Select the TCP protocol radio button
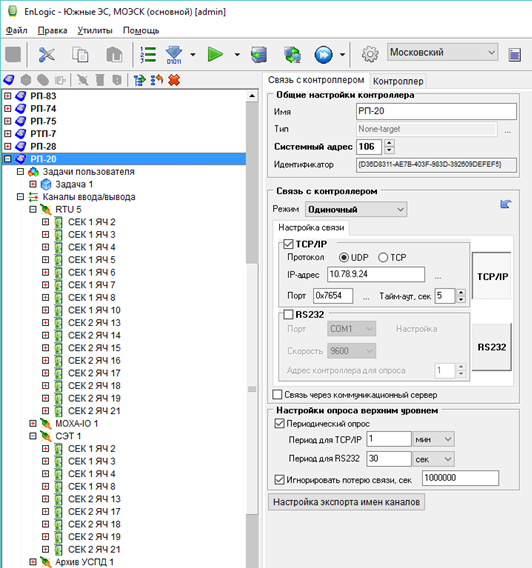 click(x=383, y=258)
